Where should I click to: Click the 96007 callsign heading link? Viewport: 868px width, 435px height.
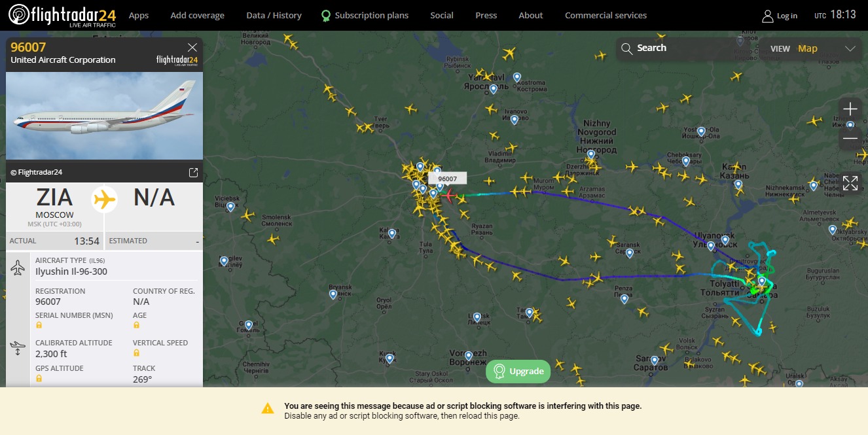(29, 47)
